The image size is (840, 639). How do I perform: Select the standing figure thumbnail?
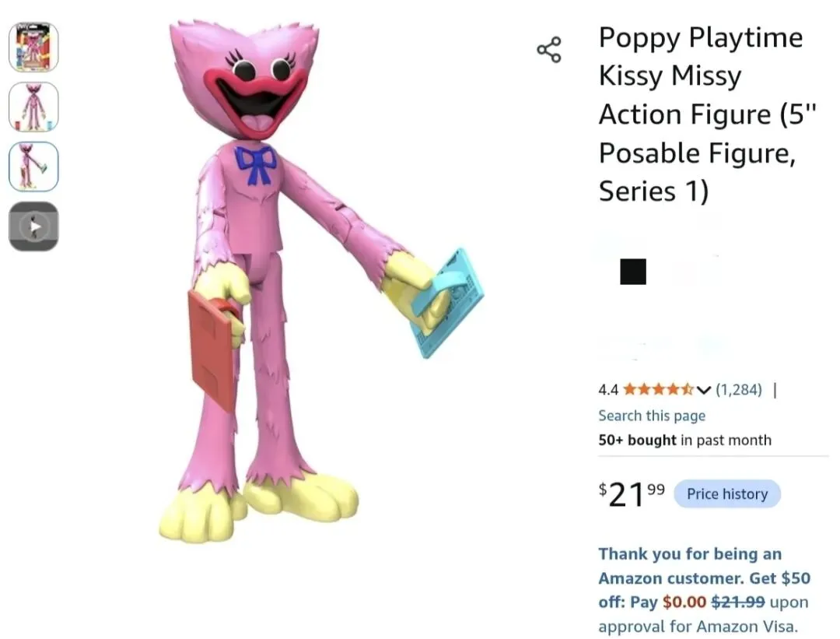pos(33,107)
